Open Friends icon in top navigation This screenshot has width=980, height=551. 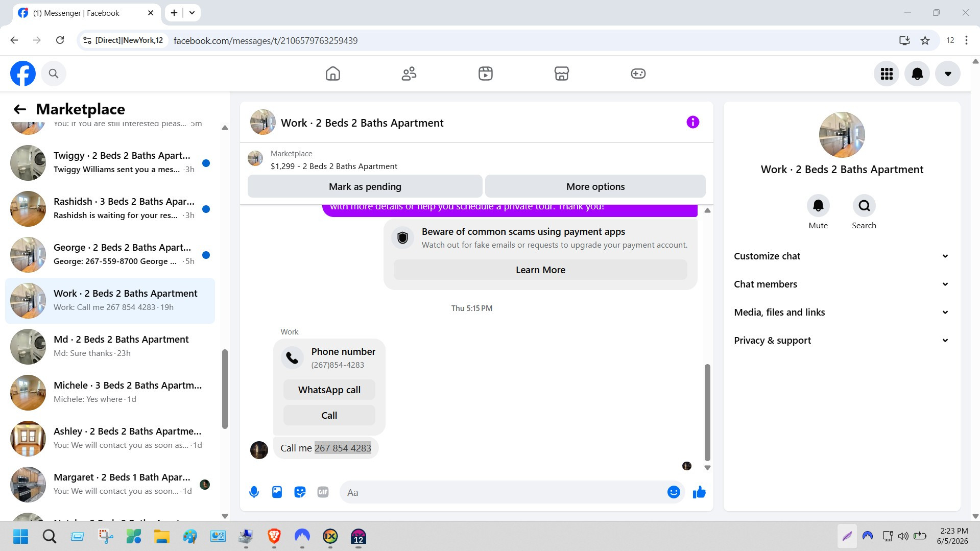coord(409,74)
